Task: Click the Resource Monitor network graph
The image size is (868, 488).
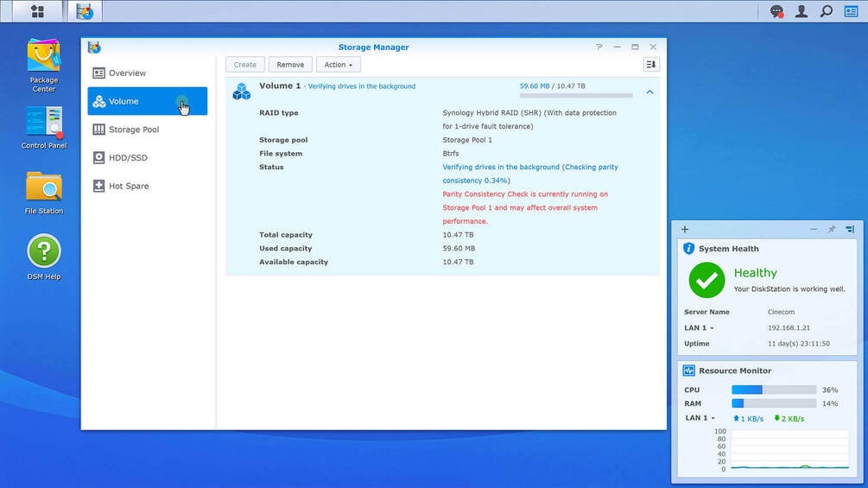Action: point(790,450)
